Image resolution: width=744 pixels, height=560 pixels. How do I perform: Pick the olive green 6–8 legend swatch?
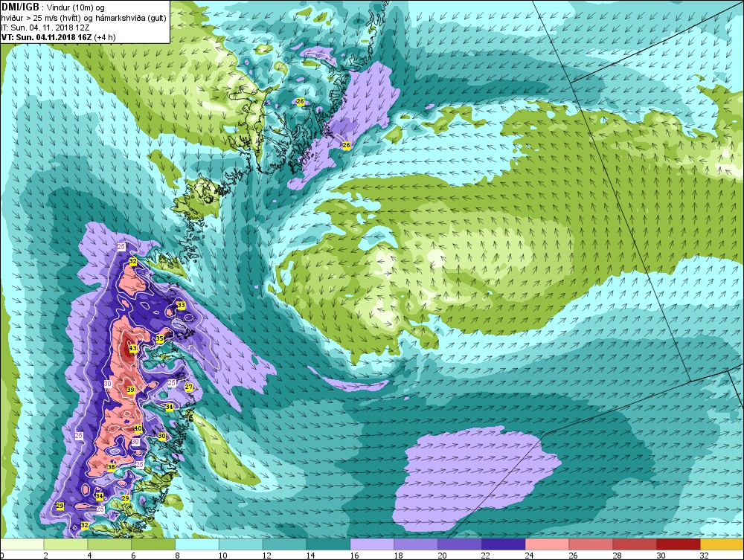153,544
